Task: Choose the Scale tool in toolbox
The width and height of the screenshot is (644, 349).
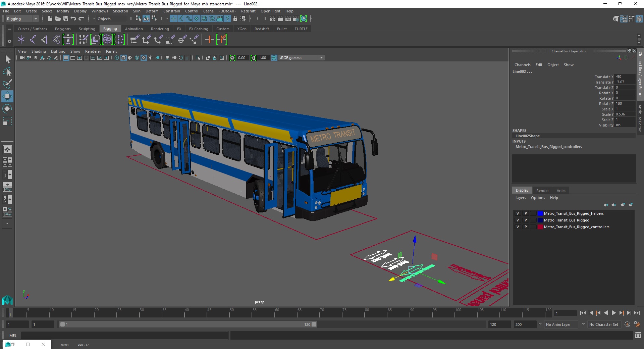Action: pos(7,121)
